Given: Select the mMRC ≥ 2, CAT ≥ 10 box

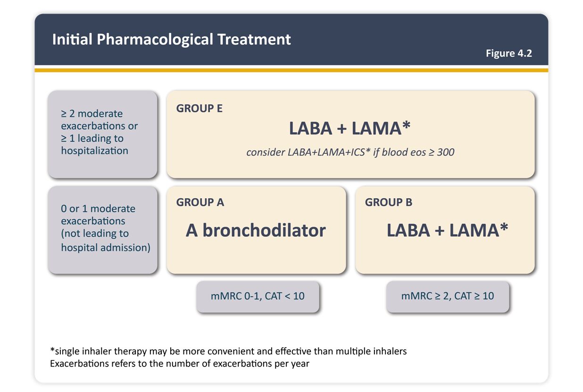Looking at the screenshot, I should click(448, 297).
